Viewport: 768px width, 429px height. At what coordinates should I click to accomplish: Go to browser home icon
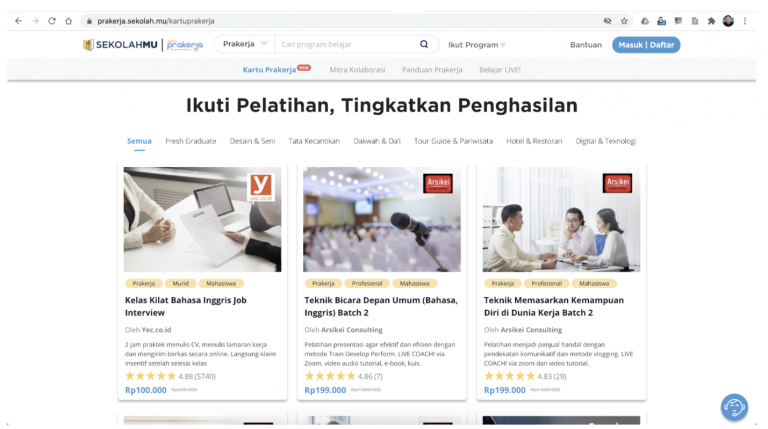(69, 21)
